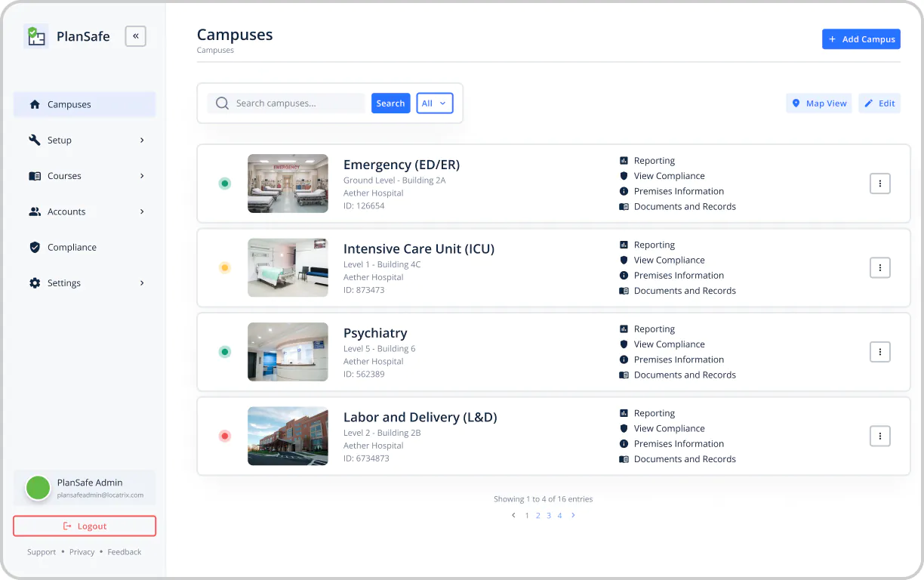Open Courses via the book icon
This screenshot has width=924, height=580.
click(35, 175)
